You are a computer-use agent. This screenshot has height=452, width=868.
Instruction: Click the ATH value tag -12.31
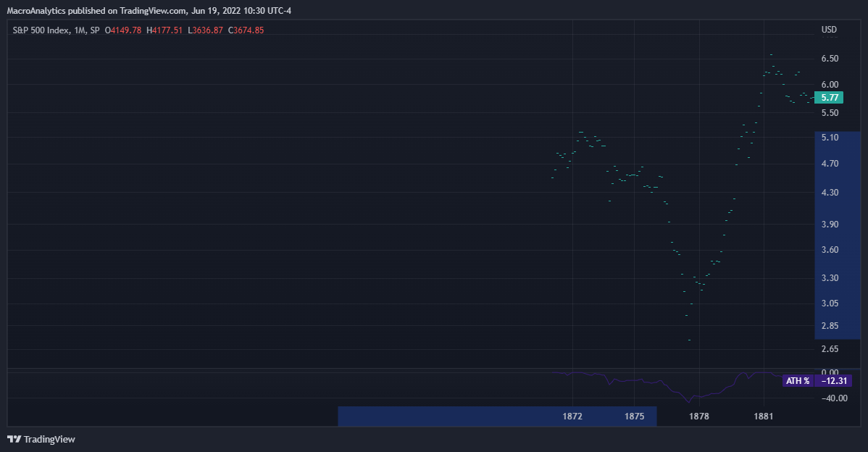(834, 380)
